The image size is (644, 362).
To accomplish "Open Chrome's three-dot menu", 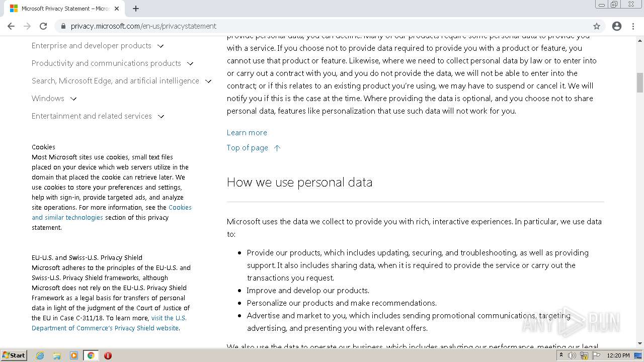I will [x=633, y=26].
